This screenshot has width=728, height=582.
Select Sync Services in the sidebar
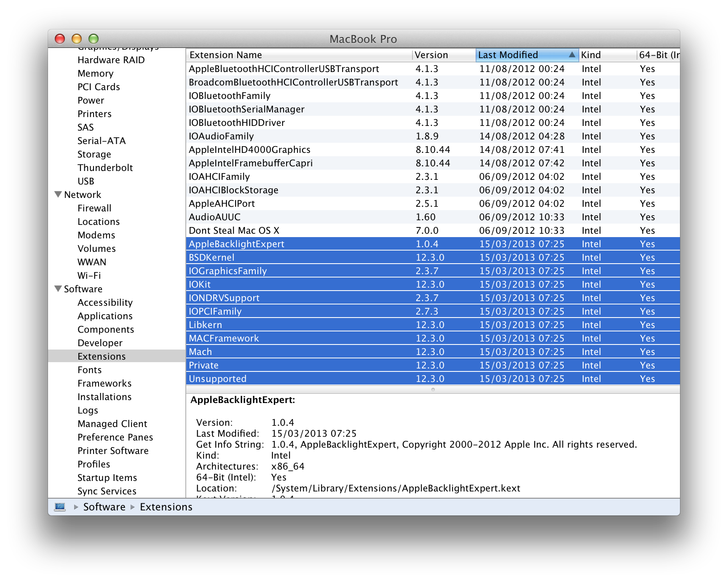click(107, 491)
